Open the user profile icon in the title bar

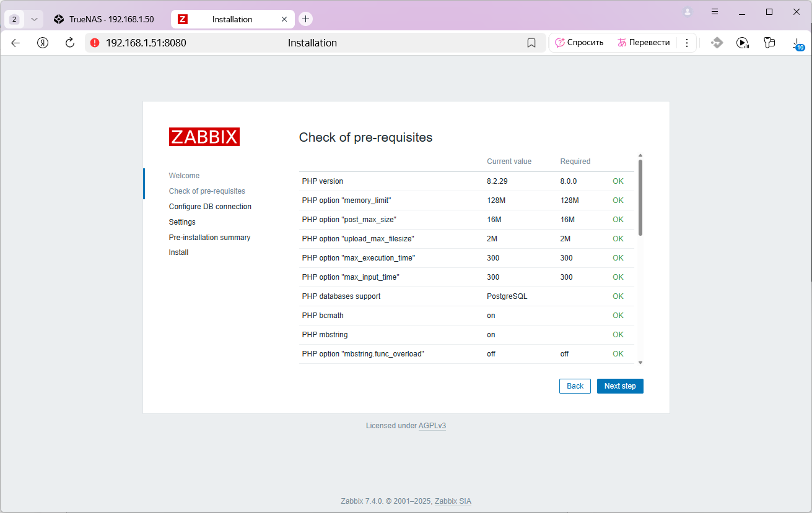688,12
